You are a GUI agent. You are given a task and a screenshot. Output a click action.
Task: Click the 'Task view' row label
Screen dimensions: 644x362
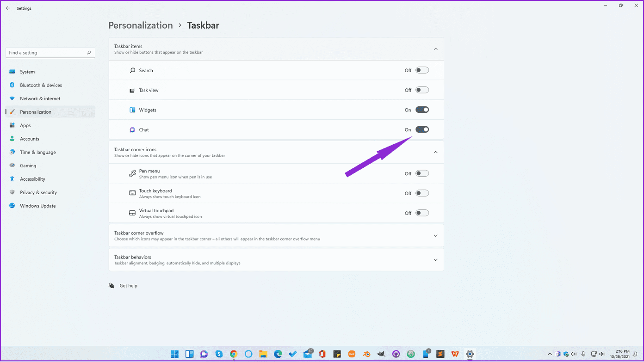click(149, 90)
